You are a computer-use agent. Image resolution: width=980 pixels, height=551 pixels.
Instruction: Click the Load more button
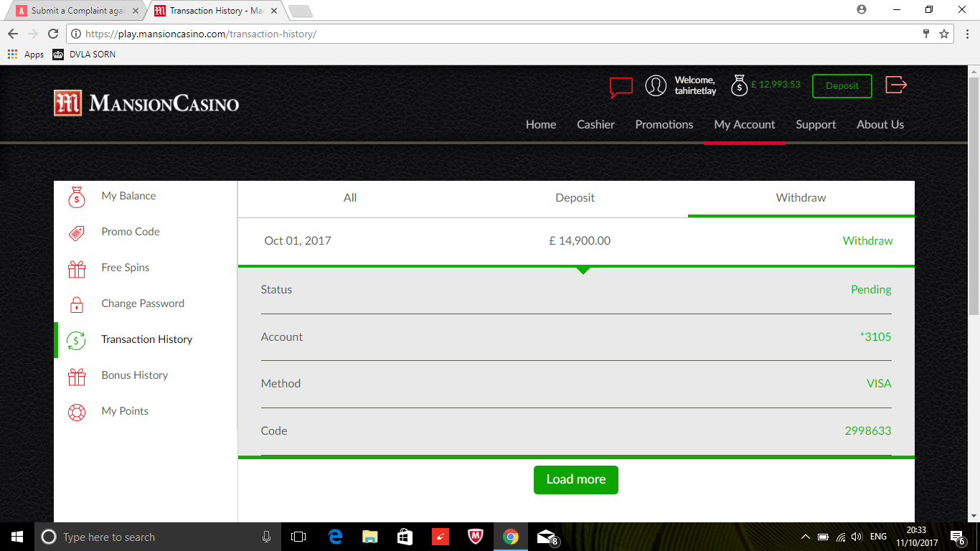tap(576, 480)
